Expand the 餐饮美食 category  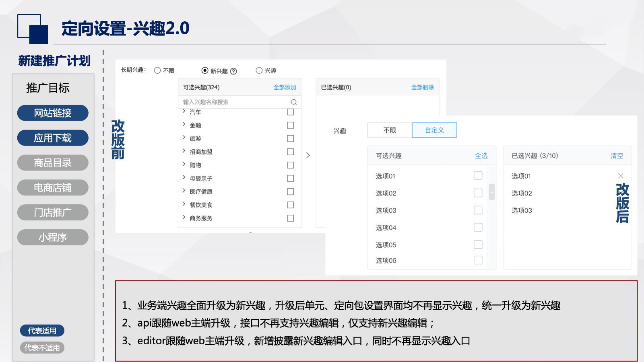tap(184, 204)
